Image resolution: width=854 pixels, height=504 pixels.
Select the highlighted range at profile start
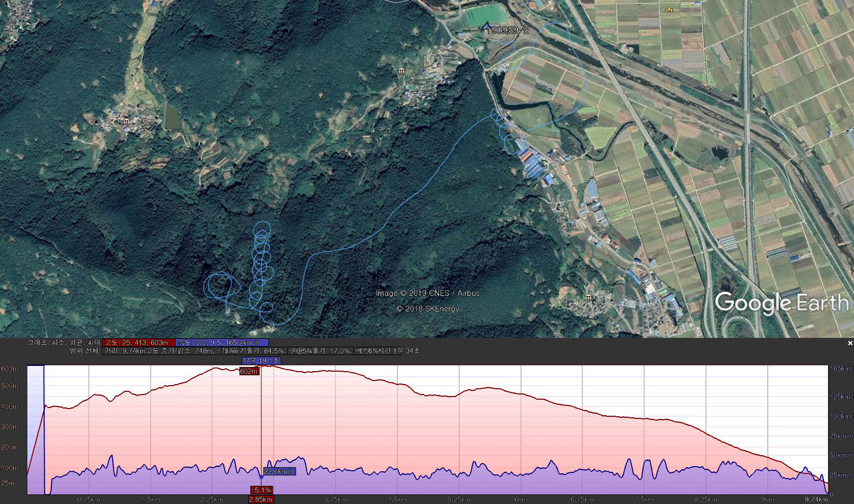35,430
